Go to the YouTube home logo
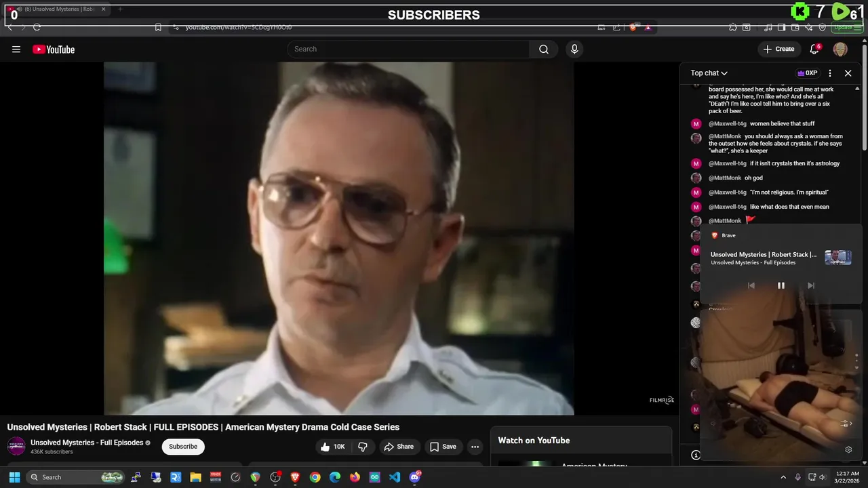 pyautogui.click(x=54, y=49)
